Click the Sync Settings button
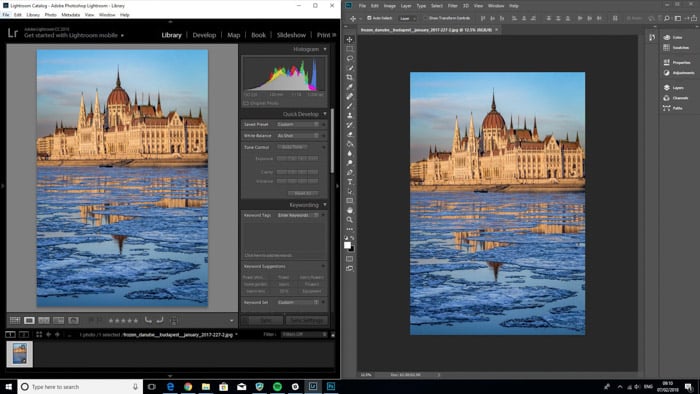Viewport: 700px width, 394px height. point(307,320)
